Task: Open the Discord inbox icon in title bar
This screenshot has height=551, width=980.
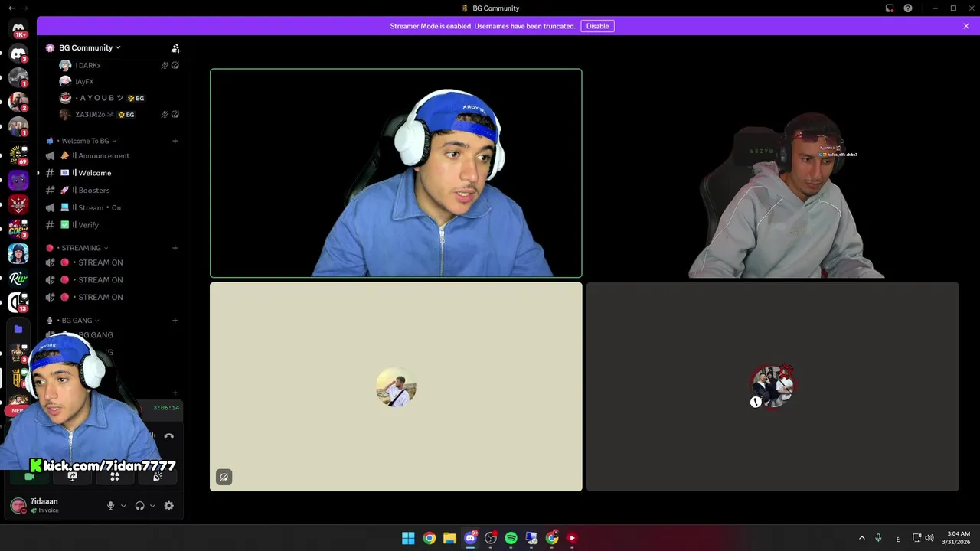Action: [890, 8]
